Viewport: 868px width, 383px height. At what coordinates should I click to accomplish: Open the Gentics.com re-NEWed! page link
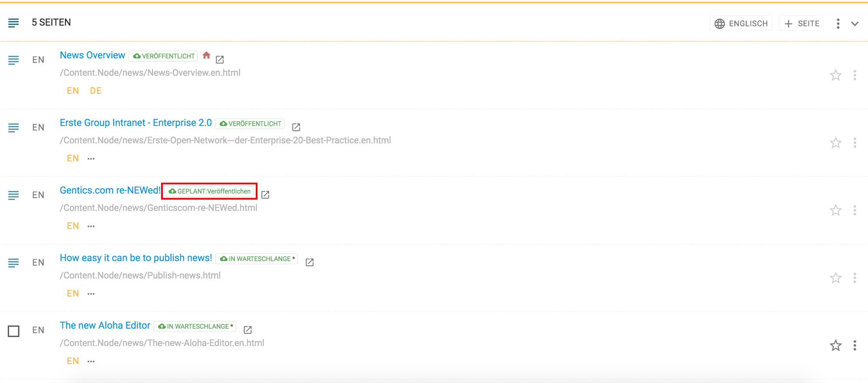click(x=110, y=190)
